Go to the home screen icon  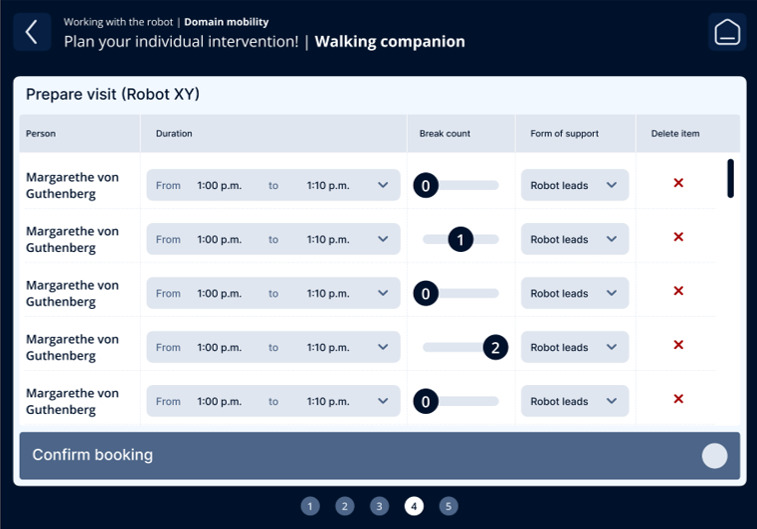[727, 32]
